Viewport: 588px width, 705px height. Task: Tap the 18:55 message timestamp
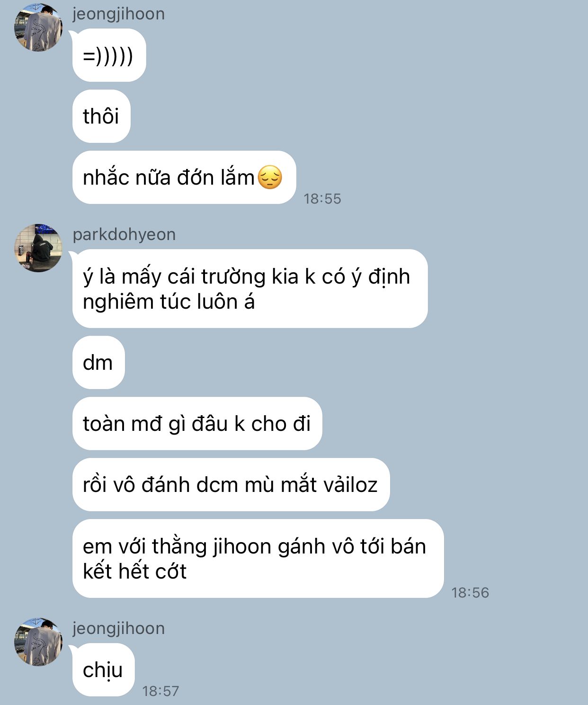click(x=322, y=199)
